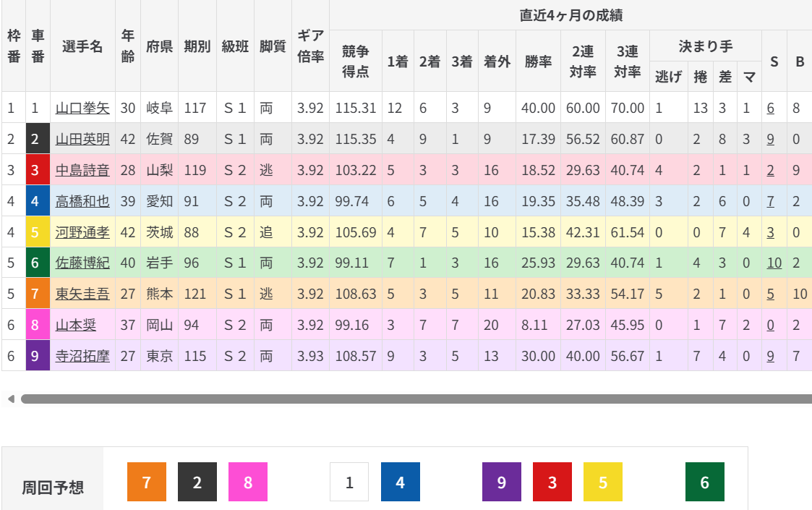Image resolution: width=812 pixels, height=510 pixels.
Task: Click the 河野通孝 name link
Action: pyautogui.click(x=82, y=232)
